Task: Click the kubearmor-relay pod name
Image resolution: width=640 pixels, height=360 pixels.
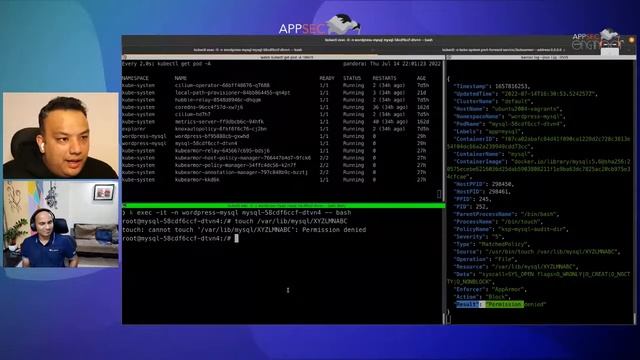Action: coord(222,151)
